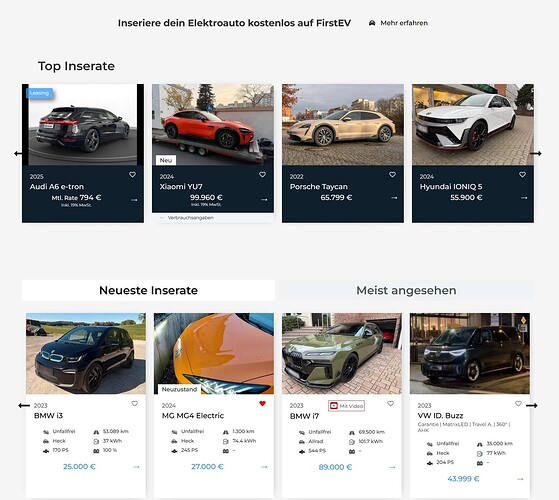Screen dimensions: 559x500
Task: Click the 89.000 € price
Action: [x=335, y=467]
